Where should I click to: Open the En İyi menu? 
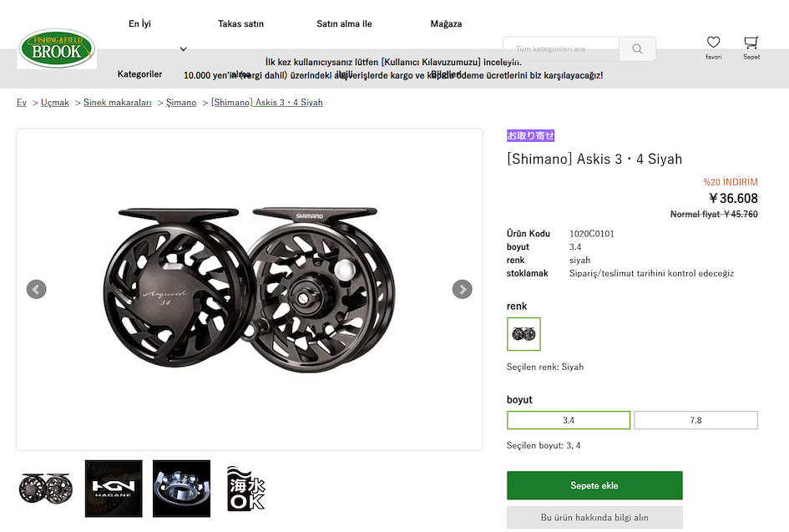coord(140,23)
